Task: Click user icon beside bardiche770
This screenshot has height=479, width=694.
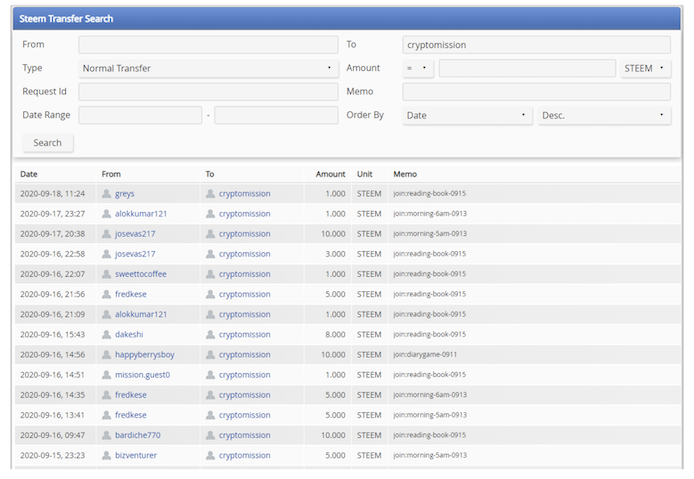Action: pyautogui.click(x=106, y=435)
